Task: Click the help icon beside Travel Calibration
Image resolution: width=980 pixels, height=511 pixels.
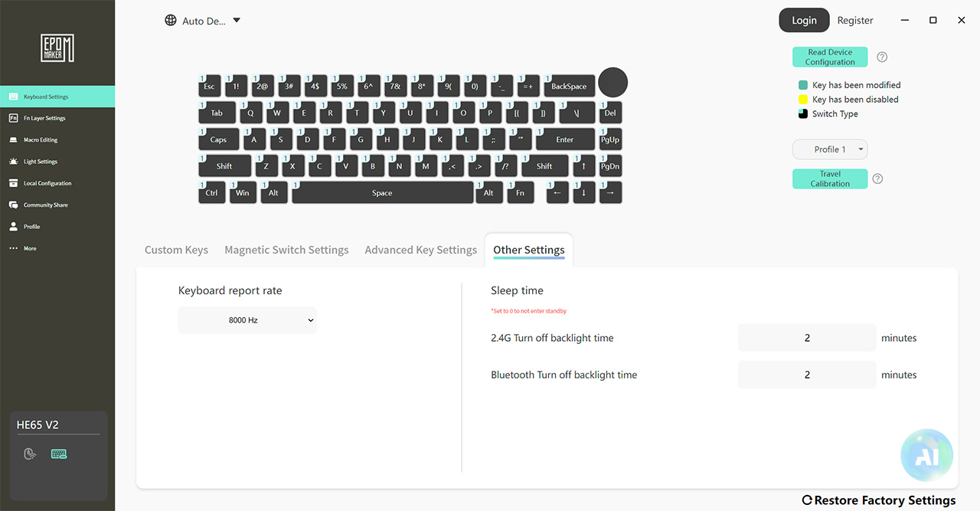Action: pos(878,179)
